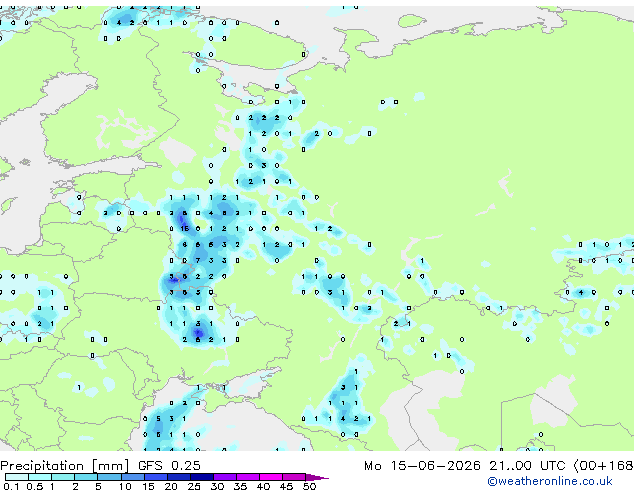
Task: Click the 2–5 mm legend color swatch
Action: pos(86,477)
